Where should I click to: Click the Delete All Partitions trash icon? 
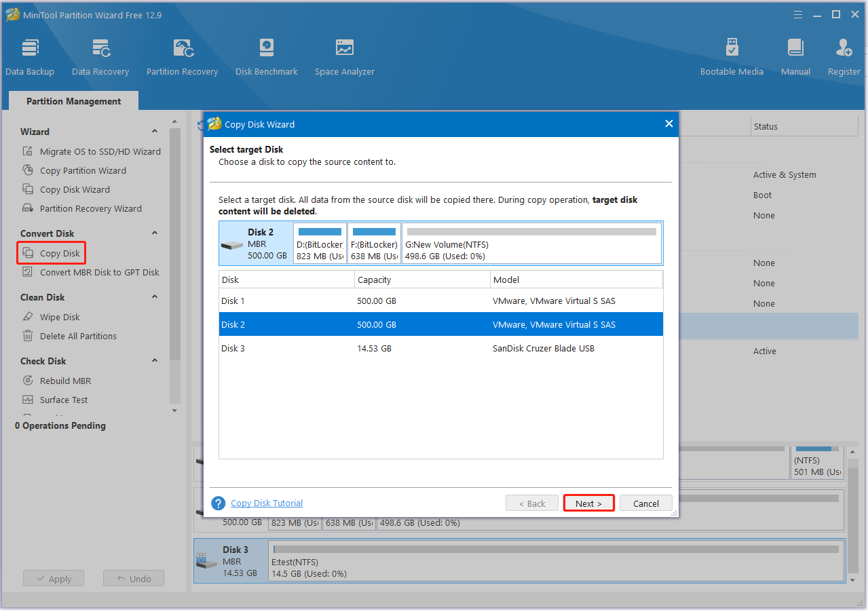28,336
